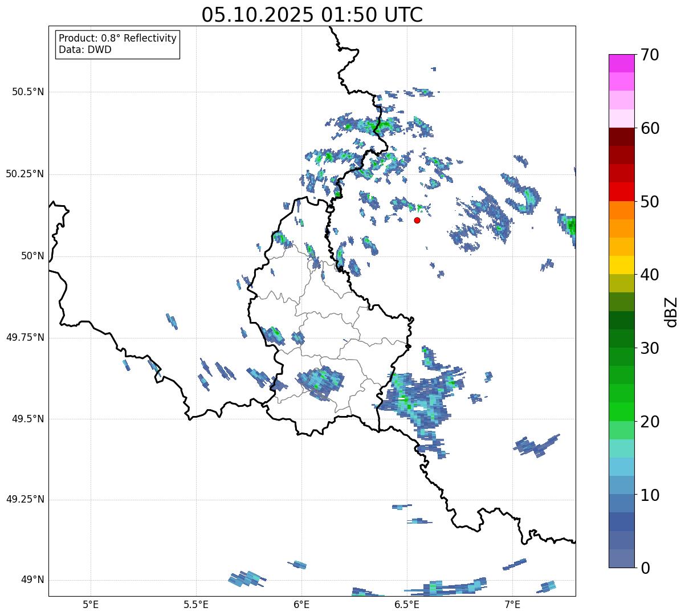The width and height of the screenshot is (685, 616).
Task: Click the latitude label 49.5°N
Action: coord(28,419)
